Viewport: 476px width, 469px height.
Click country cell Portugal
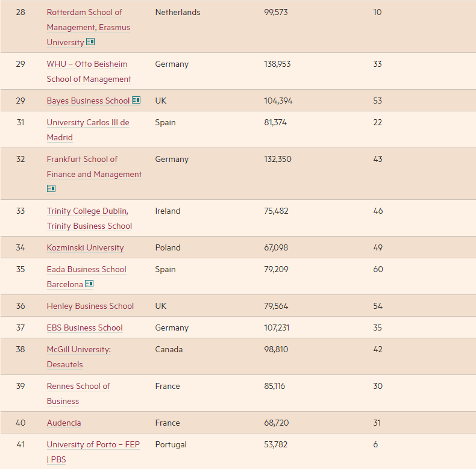click(171, 444)
